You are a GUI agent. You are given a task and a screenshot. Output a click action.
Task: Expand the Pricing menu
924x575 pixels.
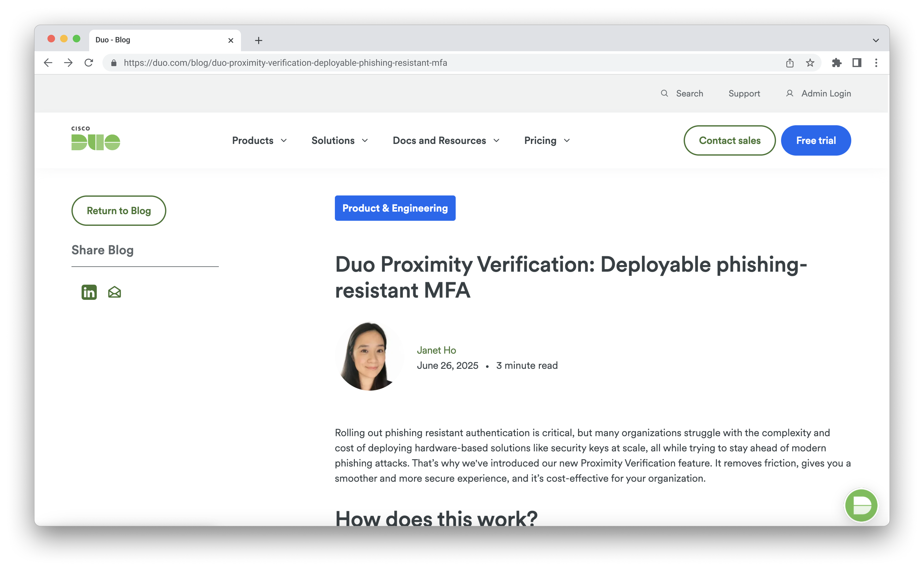(x=547, y=140)
